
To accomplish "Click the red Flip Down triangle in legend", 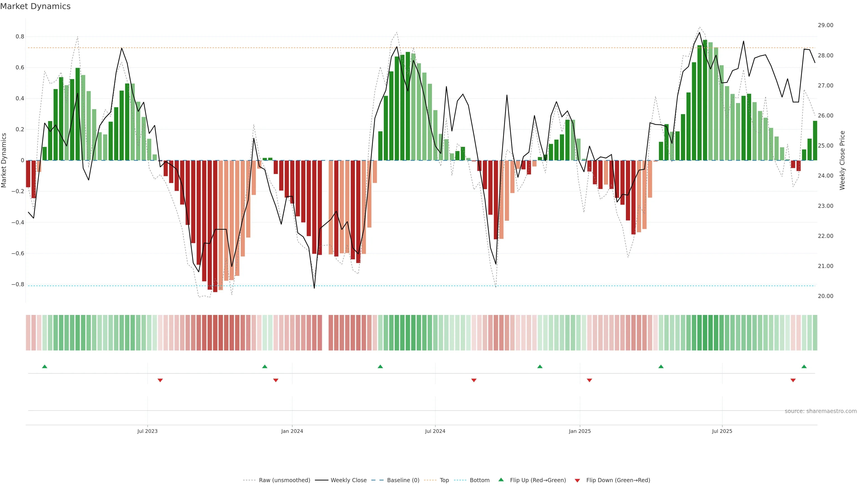I will point(577,480).
